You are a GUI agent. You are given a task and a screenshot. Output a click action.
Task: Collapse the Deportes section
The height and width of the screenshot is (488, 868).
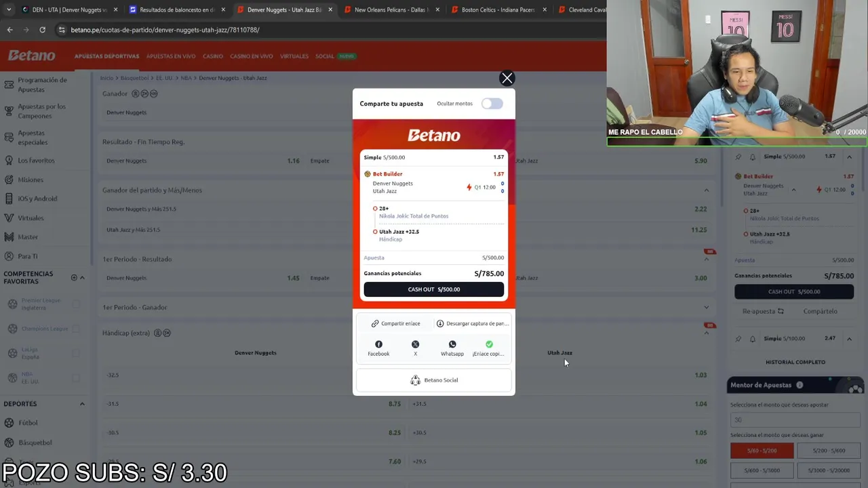tap(82, 404)
